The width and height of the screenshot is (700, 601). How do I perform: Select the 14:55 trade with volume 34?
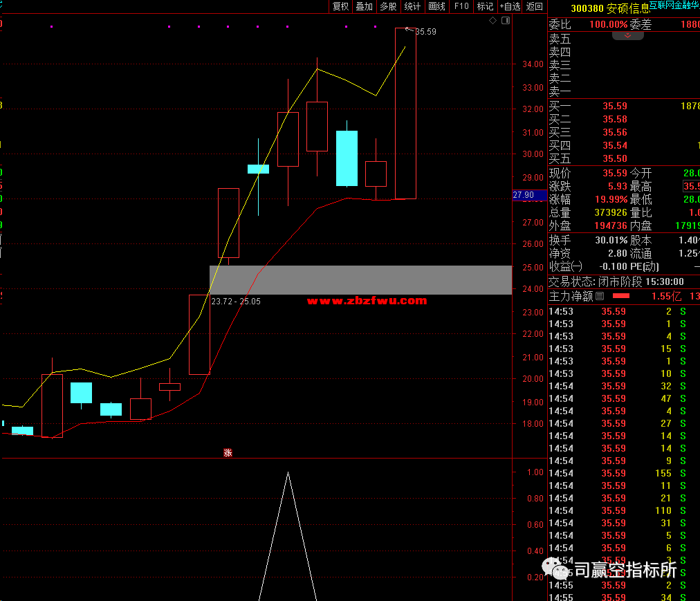tap(616, 597)
